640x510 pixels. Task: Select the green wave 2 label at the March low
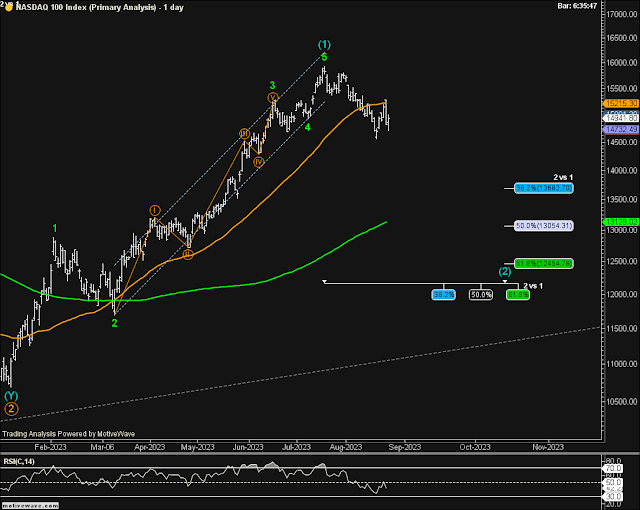114,323
